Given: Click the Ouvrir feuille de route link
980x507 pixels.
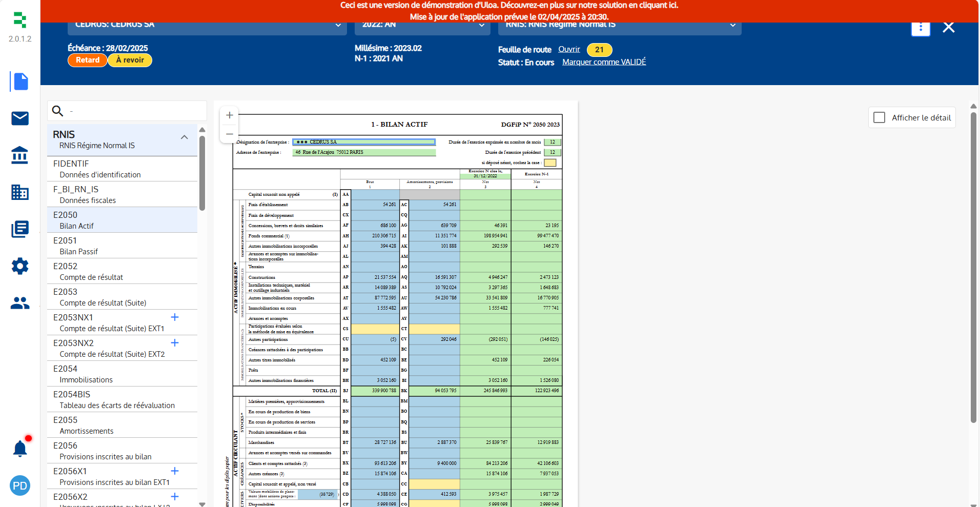Looking at the screenshot, I should point(569,49).
